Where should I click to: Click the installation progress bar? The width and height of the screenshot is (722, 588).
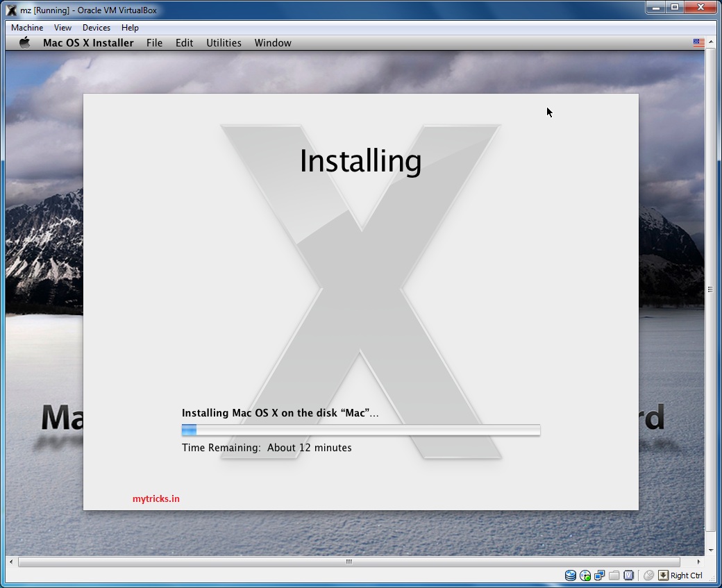[x=361, y=430]
